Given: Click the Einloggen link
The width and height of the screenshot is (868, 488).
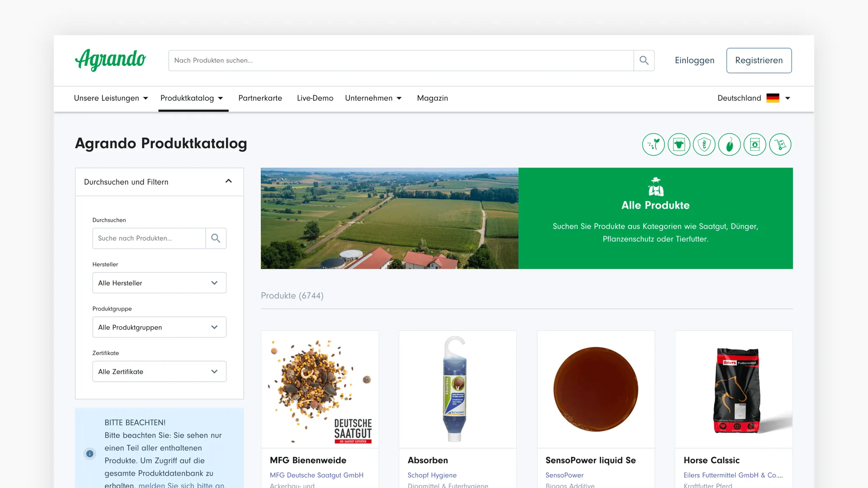Looking at the screenshot, I should tap(694, 60).
